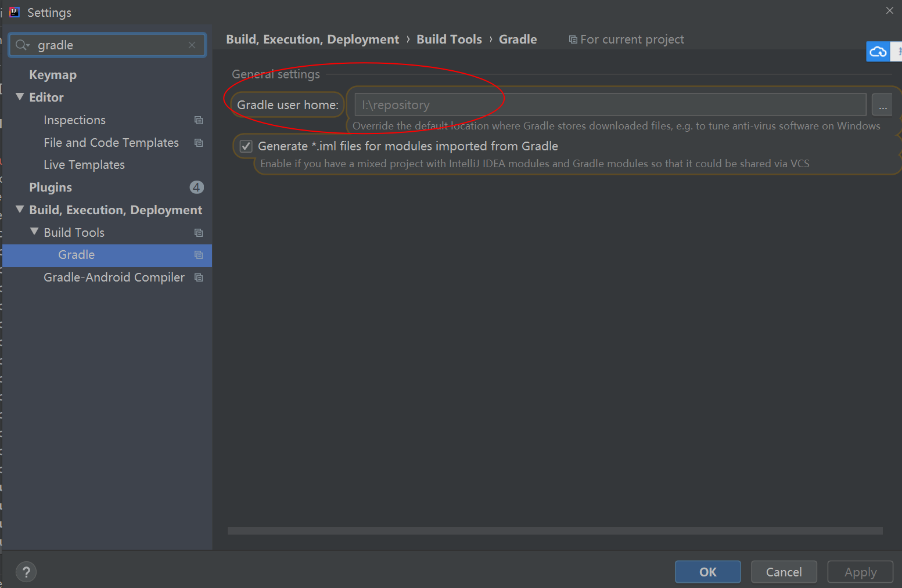Click the For current project label
This screenshot has height=588, width=902.
[632, 39]
